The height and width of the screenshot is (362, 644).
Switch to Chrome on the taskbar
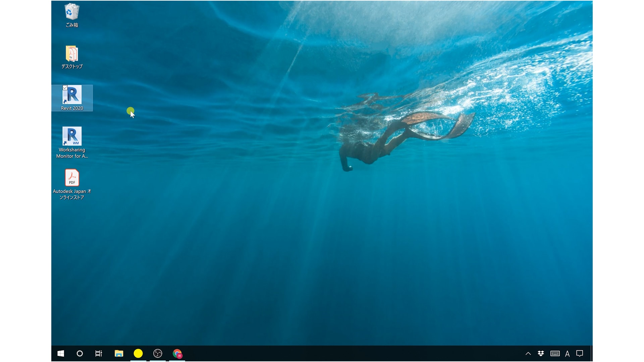(x=177, y=353)
